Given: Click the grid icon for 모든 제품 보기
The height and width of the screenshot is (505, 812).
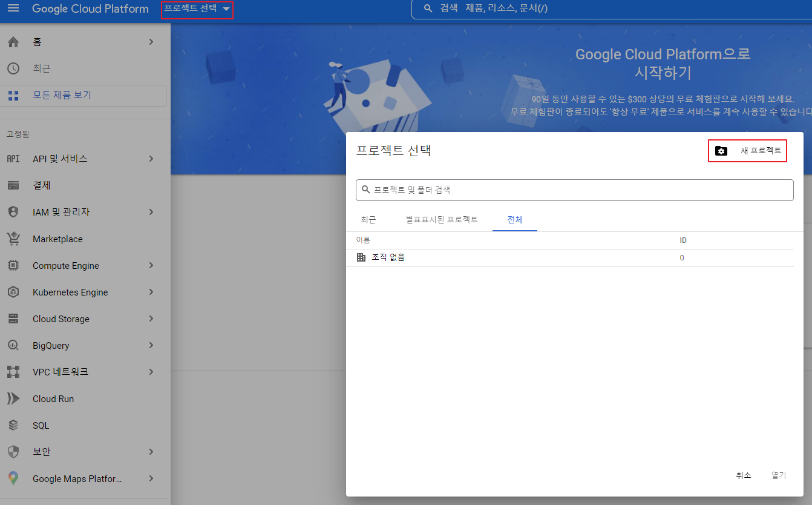Looking at the screenshot, I should [13, 96].
